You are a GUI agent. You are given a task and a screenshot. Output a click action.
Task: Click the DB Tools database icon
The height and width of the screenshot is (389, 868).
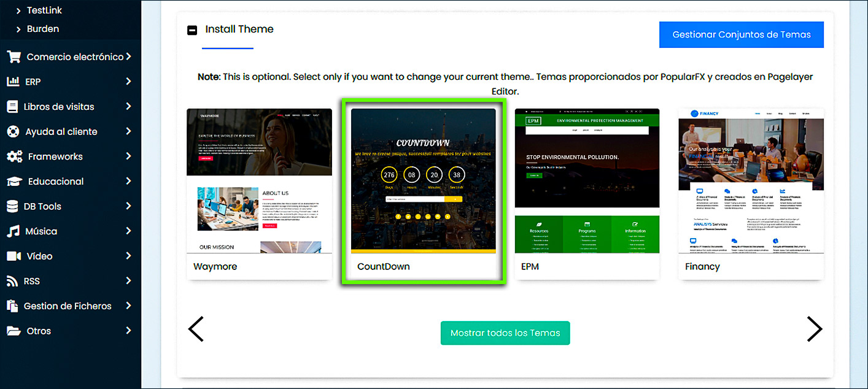pyautogui.click(x=13, y=207)
